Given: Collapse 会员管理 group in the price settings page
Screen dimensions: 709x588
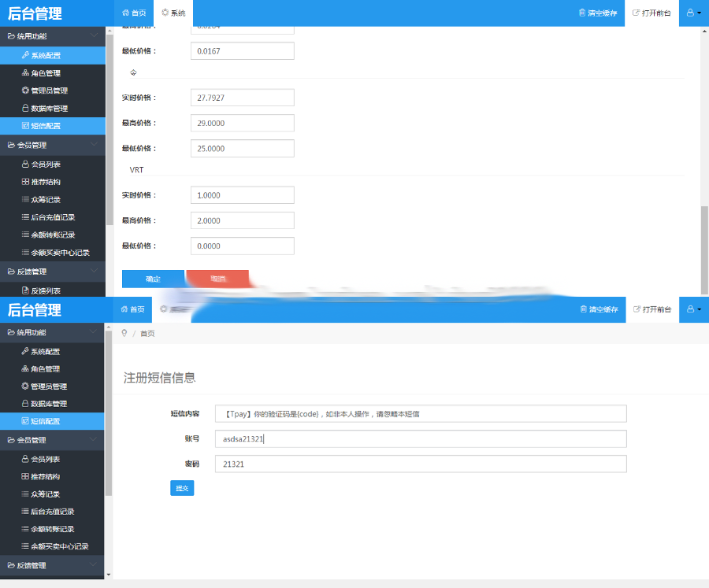Looking at the screenshot, I should tap(53, 145).
